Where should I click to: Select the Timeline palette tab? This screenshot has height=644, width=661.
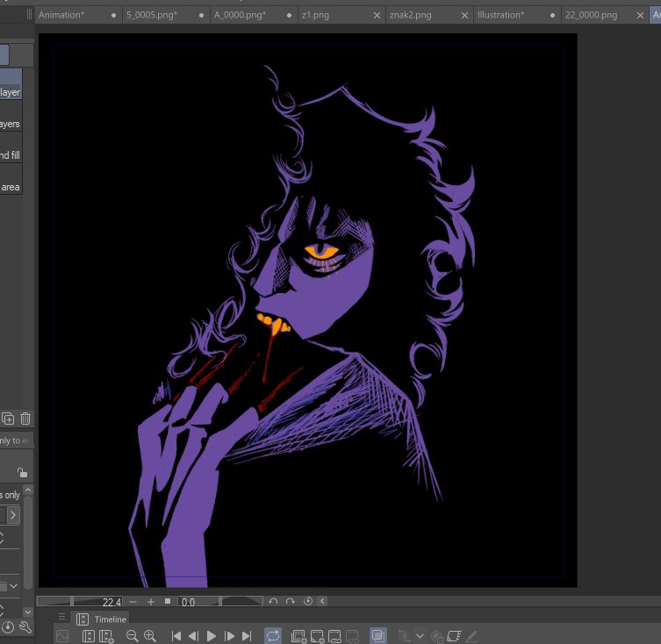[x=101, y=619]
